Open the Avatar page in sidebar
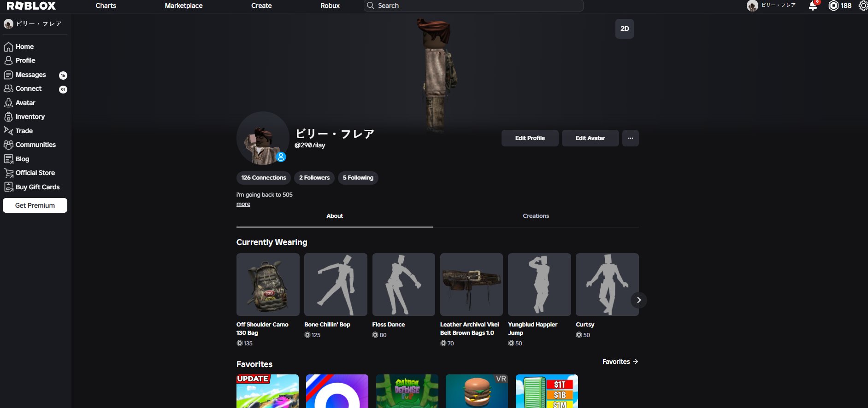The width and height of the screenshot is (868, 408). [25, 103]
